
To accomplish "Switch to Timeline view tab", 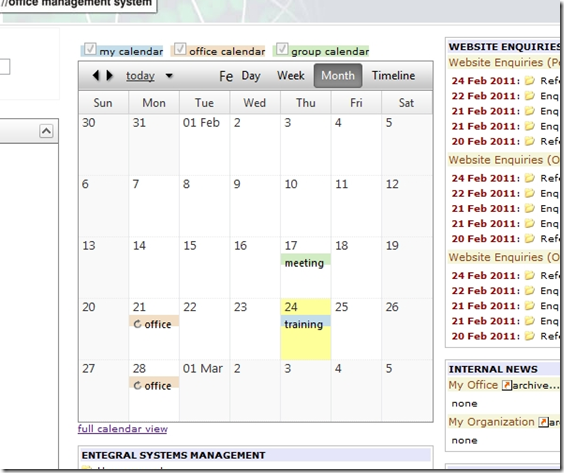I will 393,76.
